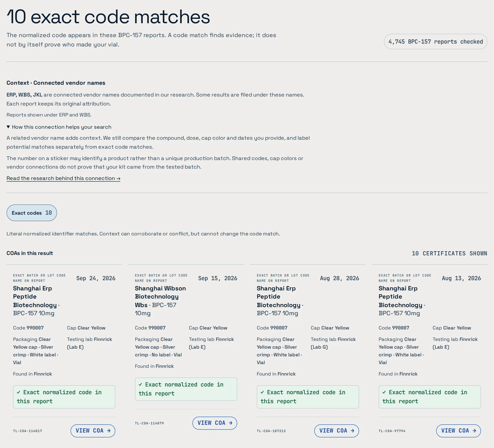Screen dimensions: 494x448
Task: Click 'Reports shown under ERP and WBS.'
Action: (49, 115)
